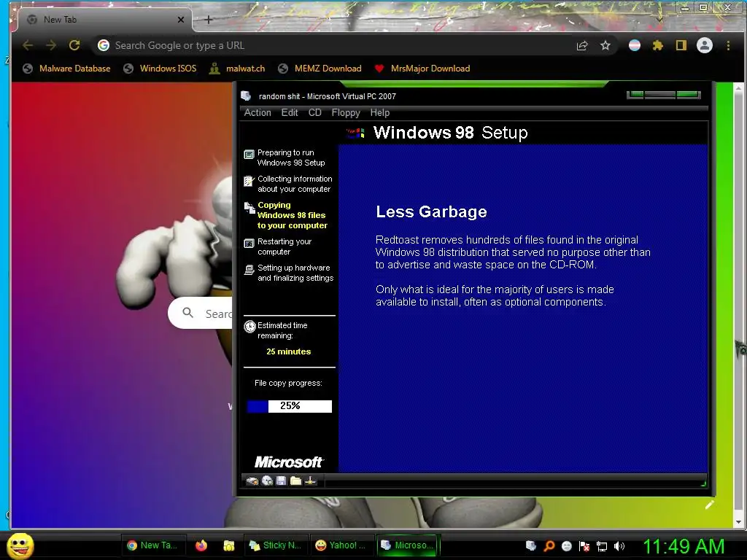This screenshot has height=560, width=747.
Task: Switch to the Microsoft Virtual PC taskbar button
Action: point(407,545)
